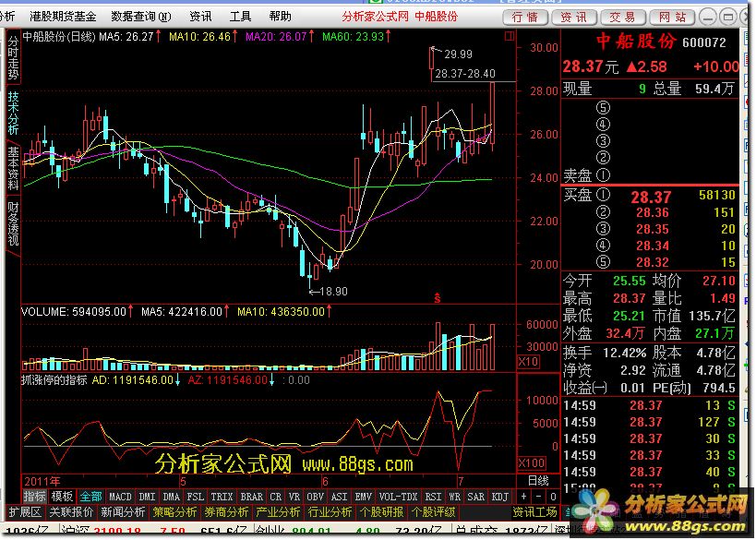
Task: Switch to the VOL-TDX indicator
Action: [398, 496]
